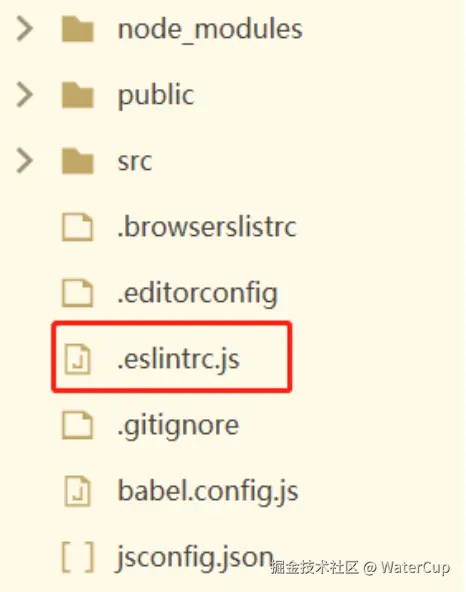The image size is (466, 592).
Task: Click the .eslintrc.js JavaScript file icon
Action: click(x=77, y=359)
